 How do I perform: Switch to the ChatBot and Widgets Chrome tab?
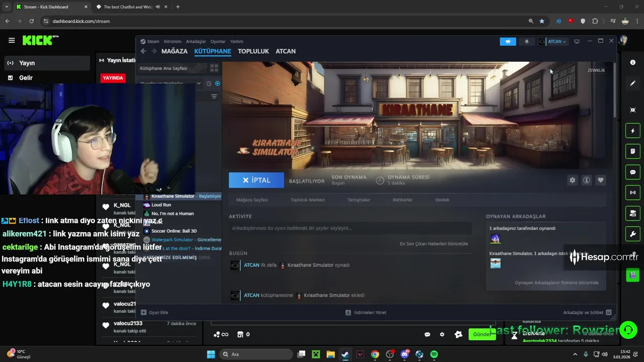131,7
